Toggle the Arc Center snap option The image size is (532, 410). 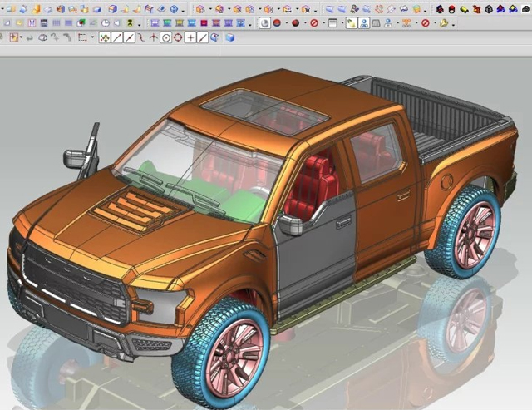point(165,37)
